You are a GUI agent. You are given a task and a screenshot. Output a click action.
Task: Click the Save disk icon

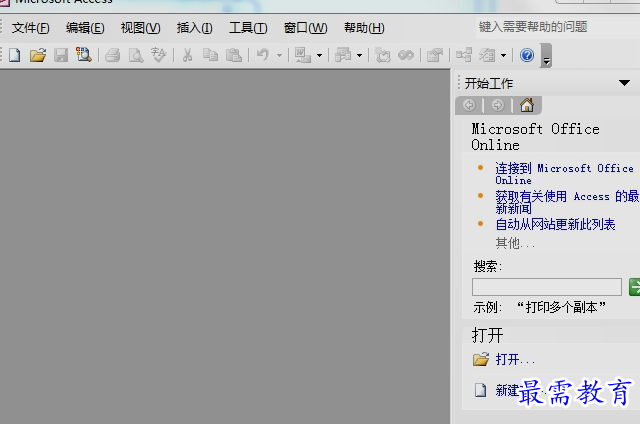[x=61, y=55]
